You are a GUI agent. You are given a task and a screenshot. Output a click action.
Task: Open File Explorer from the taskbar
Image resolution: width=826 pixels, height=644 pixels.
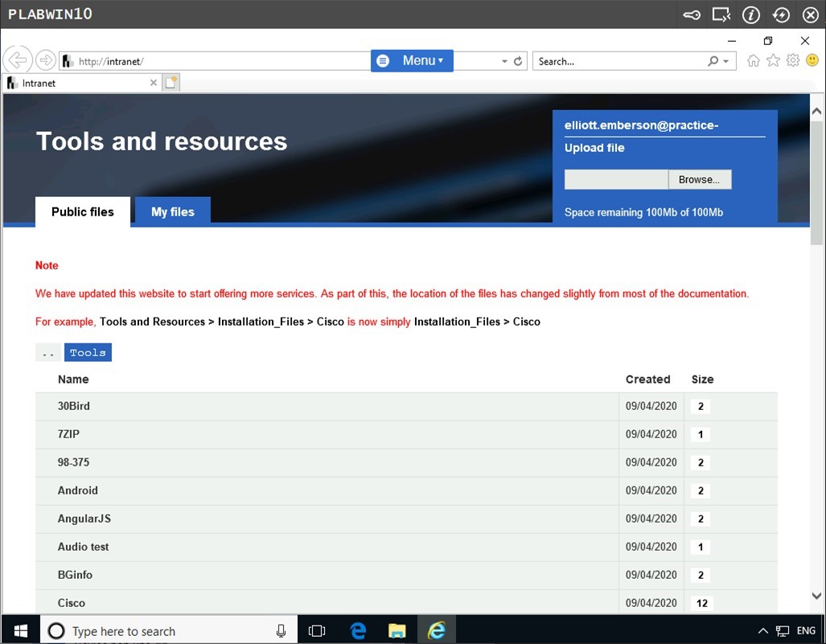tap(397, 630)
